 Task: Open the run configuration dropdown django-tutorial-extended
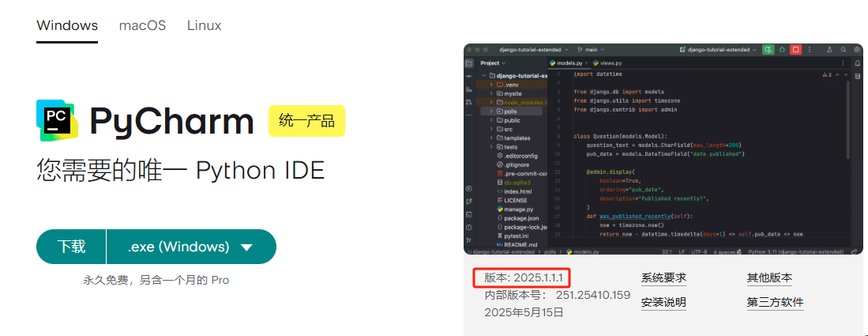(718, 49)
